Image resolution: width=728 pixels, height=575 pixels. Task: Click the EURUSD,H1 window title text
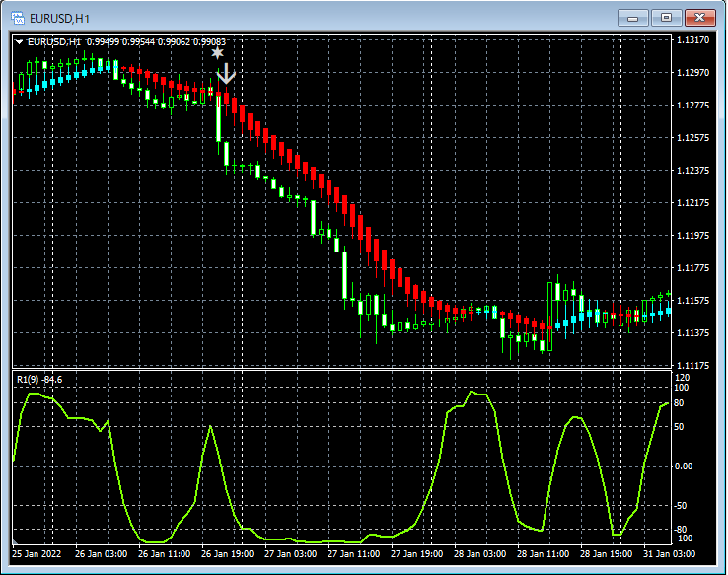[59, 19]
